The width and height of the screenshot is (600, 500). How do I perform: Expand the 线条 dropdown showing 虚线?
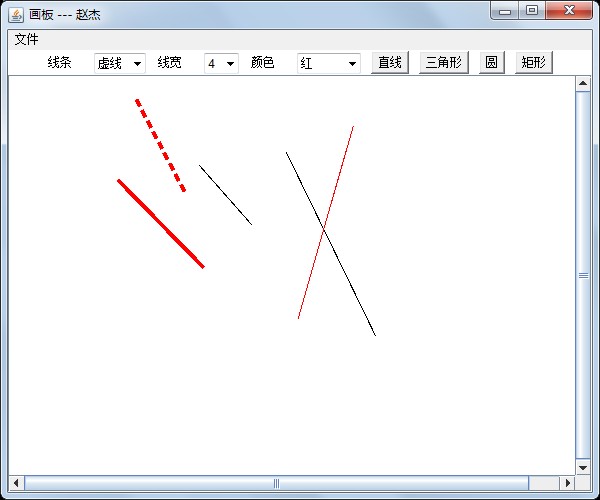[120, 63]
